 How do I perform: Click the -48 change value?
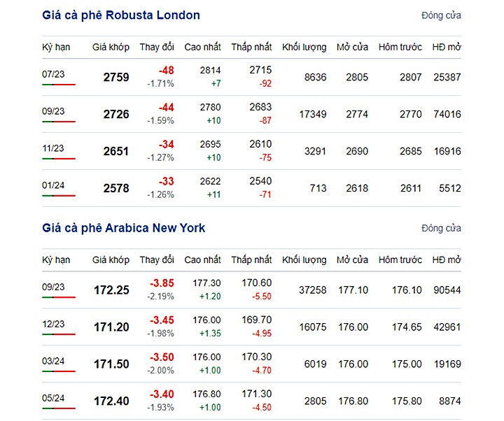click(x=166, y=70)
